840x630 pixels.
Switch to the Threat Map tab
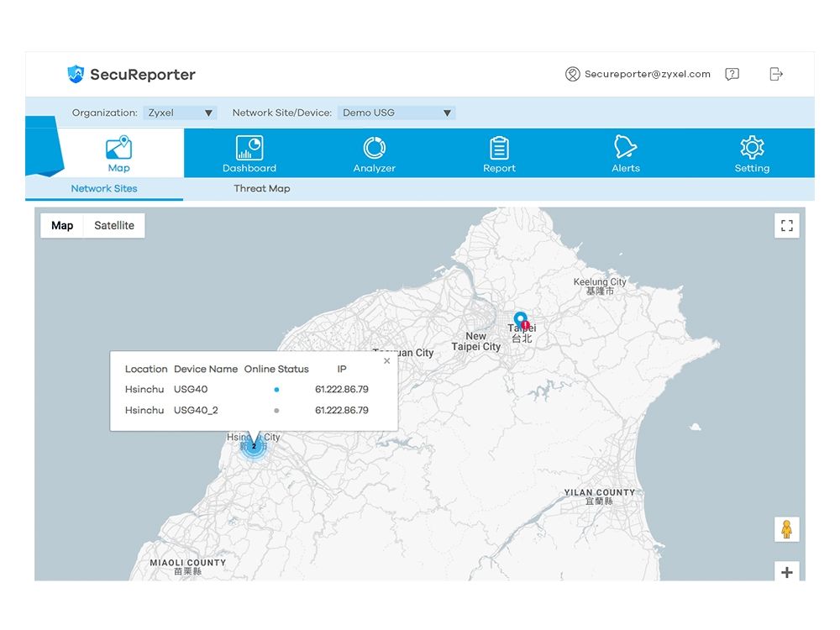(262, 188)
